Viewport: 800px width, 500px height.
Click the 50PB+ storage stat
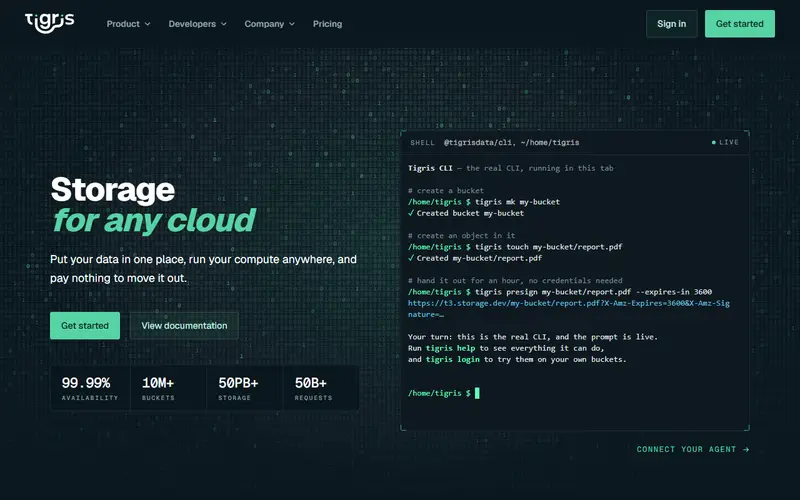(x=244, y=388)
